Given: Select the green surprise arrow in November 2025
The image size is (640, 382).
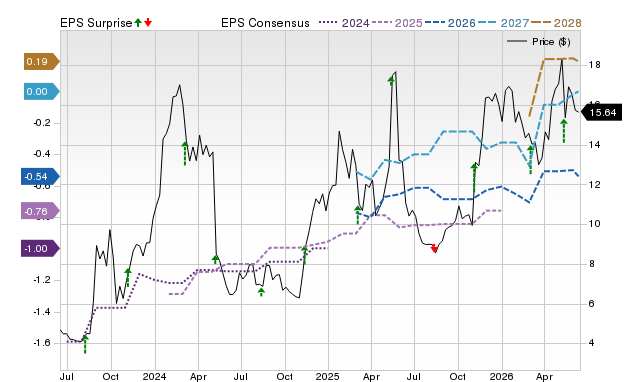Looking at the screenshot, I should click(x=474, y=178).
